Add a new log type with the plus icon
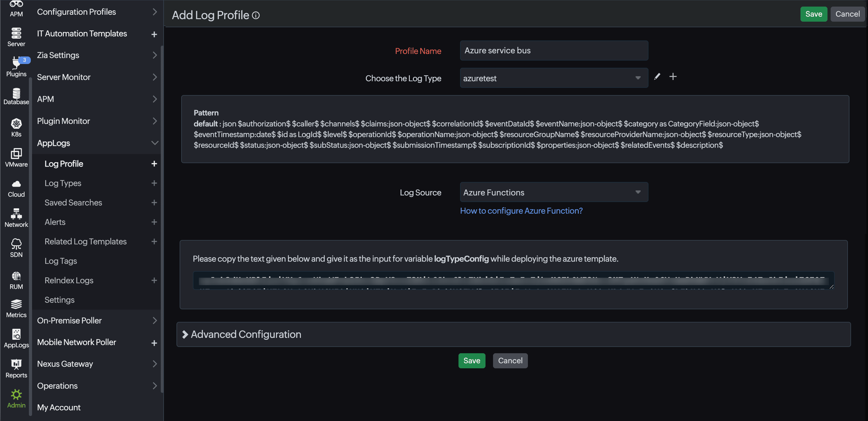Viewport: 868px width, 421px height. click(673, 77)
